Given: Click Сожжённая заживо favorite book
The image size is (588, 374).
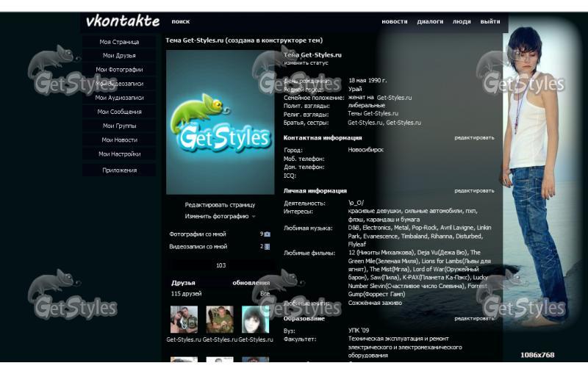Looking at the screenshot, I should (375, 303).
